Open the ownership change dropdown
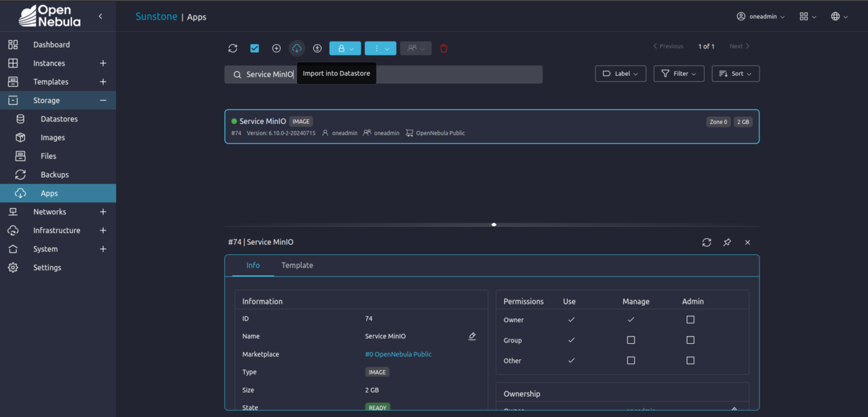Image resolution: width=868 pixels, height=417 pixels. [x=415, y=48]
